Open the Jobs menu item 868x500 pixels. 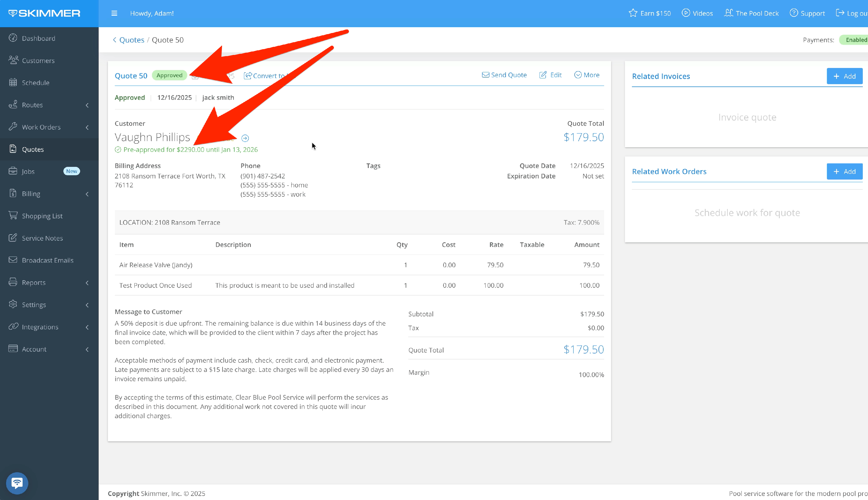coord(28,171)
